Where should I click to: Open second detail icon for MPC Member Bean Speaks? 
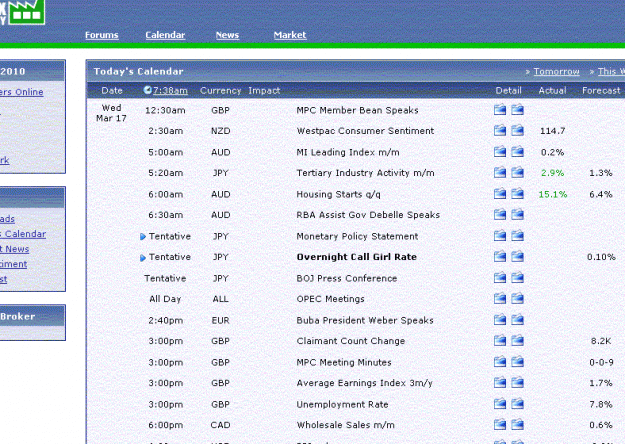517,110
